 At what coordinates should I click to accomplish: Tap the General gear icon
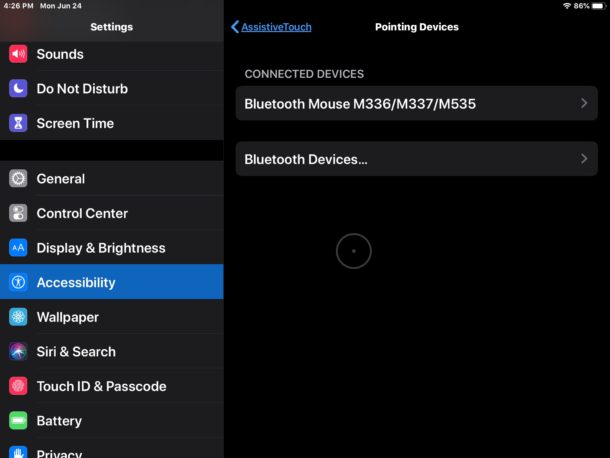point(18,179)
